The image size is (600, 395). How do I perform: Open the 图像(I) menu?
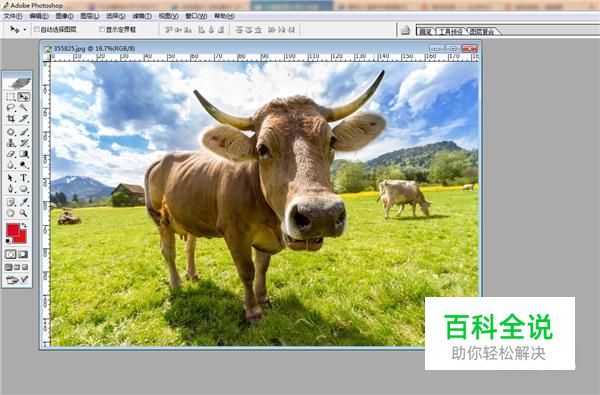(64, 16)
